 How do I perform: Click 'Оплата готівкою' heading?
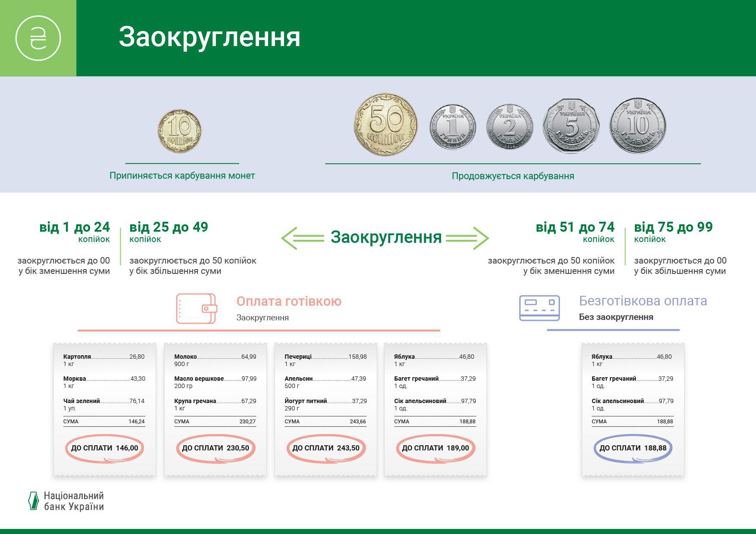pyautogui.click(x=289, y=301)
